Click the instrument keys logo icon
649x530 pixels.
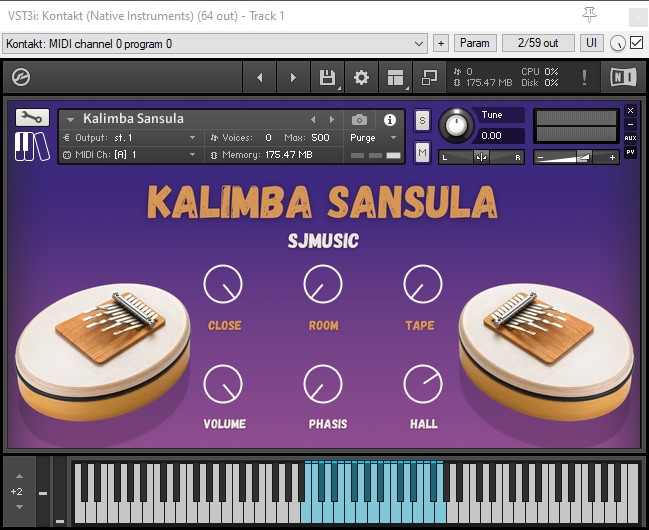32,146
